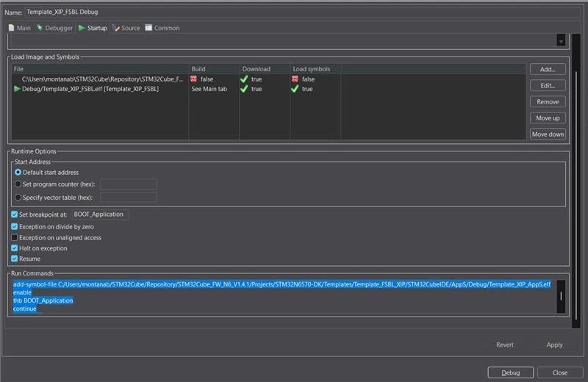The height and width of the screenshot is (382, 588).
Task: Click the Main tab document icon
Action: point(11,28)
